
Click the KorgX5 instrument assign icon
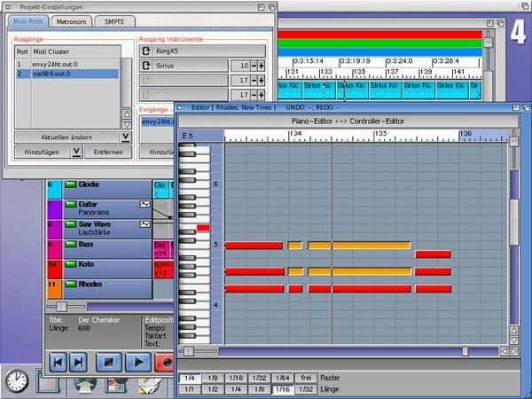[x=146, y=51]
